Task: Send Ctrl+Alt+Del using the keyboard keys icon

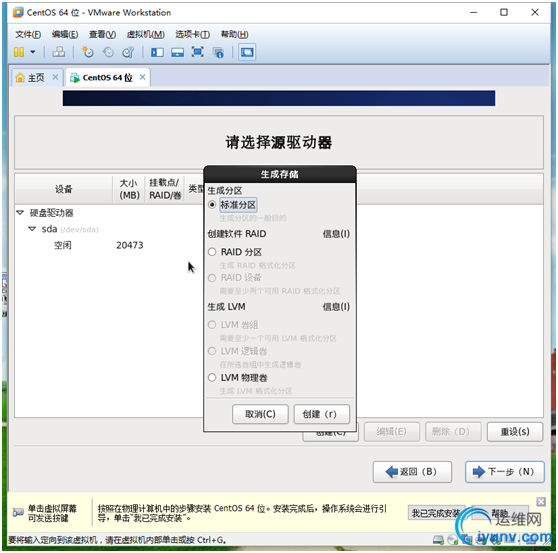Action: [59, 52]
